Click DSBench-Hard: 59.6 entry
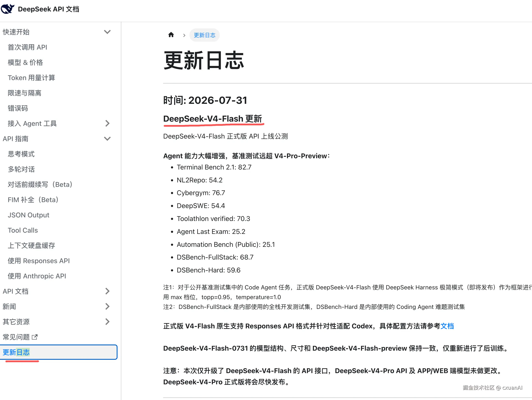 tap(209, 270)
